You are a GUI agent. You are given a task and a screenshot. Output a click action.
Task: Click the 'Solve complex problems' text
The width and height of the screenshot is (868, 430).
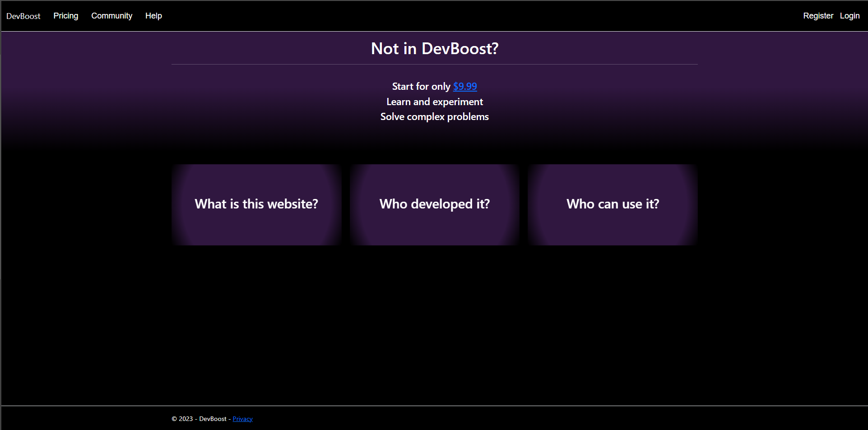434,116
